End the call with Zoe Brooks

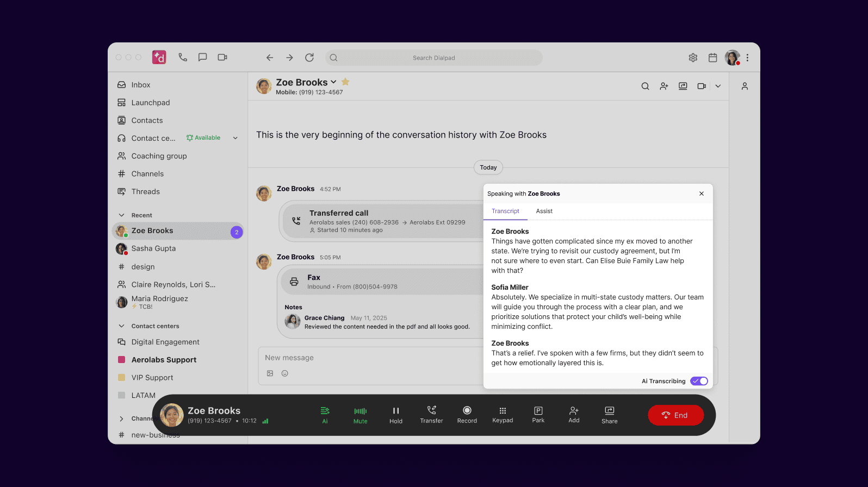(675, 415)
